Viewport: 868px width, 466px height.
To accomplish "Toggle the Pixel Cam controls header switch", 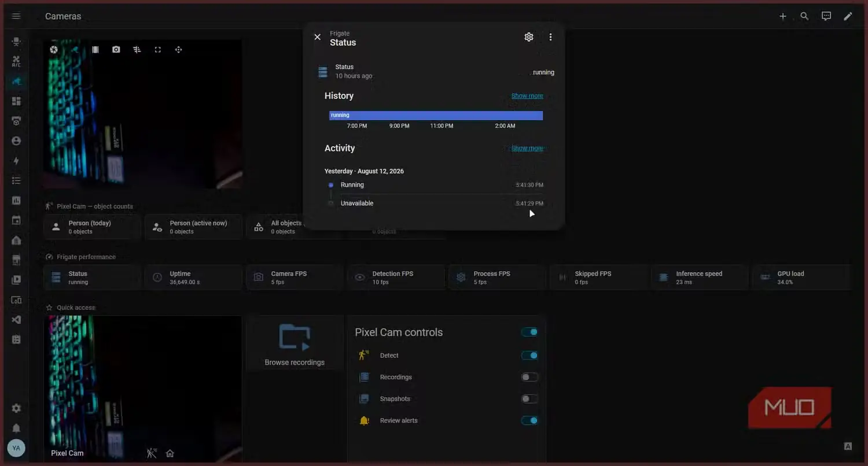I will coord(529,332).
